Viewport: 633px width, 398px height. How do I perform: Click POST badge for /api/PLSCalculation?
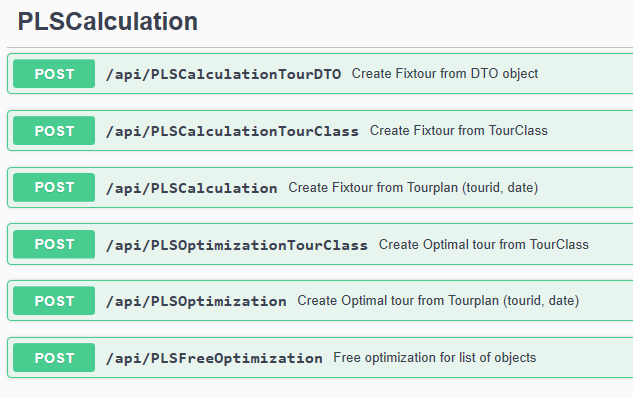coord(54,188)
